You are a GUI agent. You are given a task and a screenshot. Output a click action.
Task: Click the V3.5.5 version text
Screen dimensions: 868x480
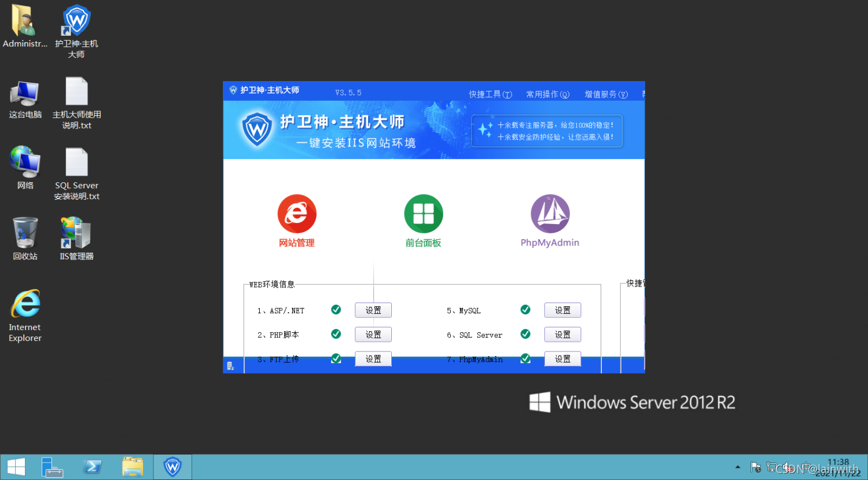coord(348,93)
